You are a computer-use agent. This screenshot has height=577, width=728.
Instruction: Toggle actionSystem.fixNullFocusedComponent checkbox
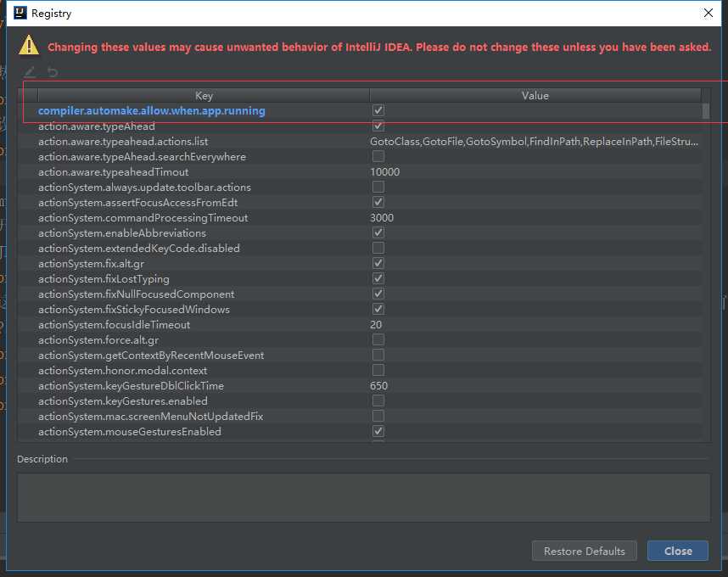click(x=378, y=294)
